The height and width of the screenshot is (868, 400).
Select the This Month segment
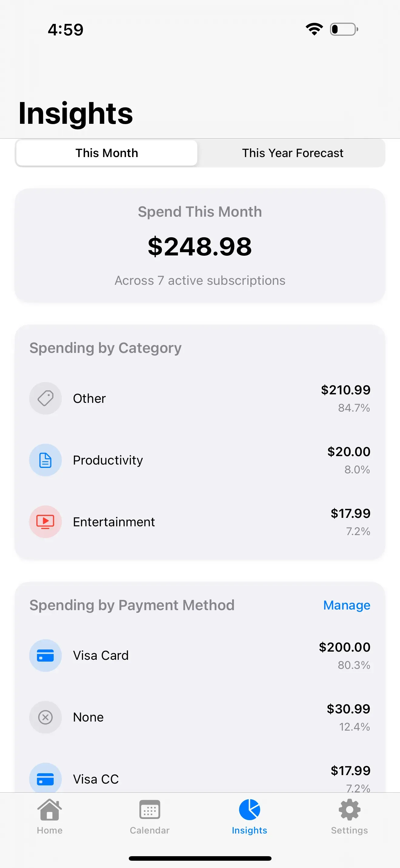(107, 153)
